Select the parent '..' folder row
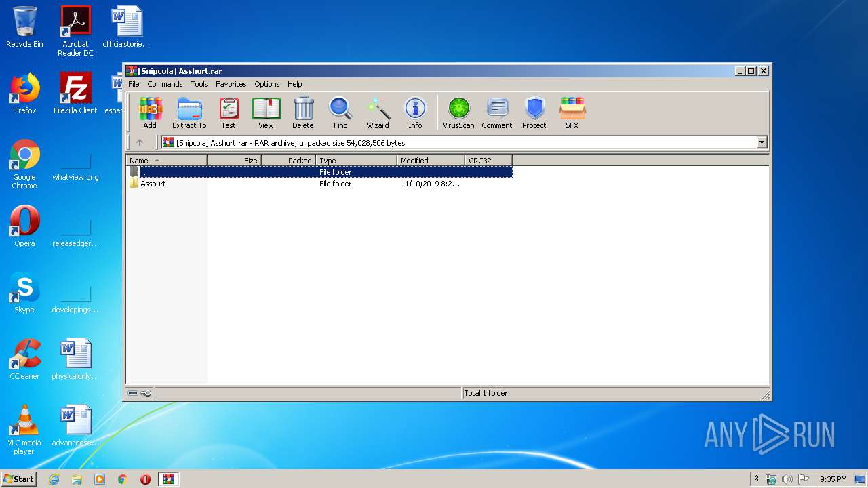Screen dimensions: 868x488 click(x=319, y=172)
